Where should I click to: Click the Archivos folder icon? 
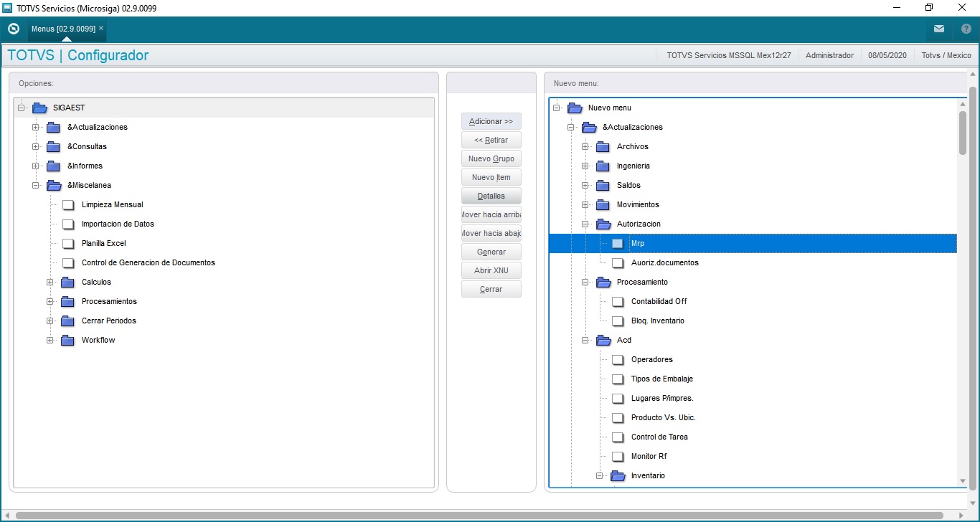coord(603,146)
